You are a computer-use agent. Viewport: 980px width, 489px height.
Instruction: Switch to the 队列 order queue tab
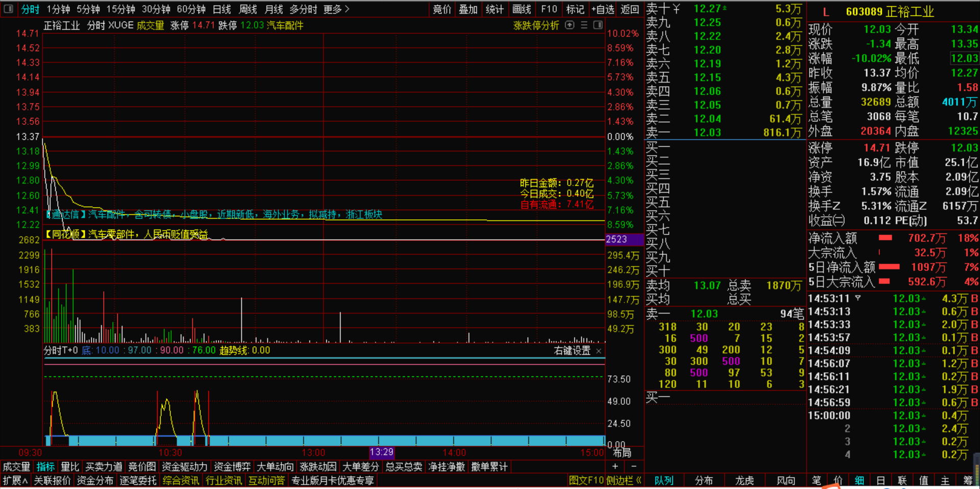coord(664,480)
